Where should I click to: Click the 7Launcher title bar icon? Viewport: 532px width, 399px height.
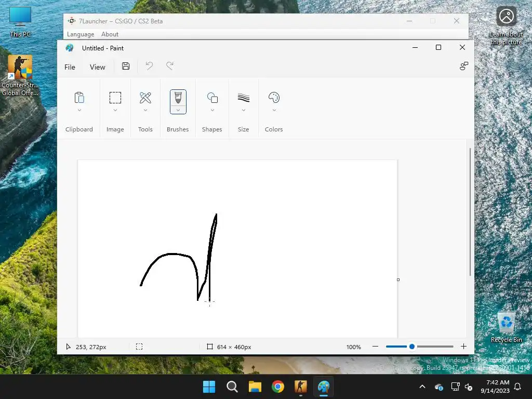(x=72, y=21)
